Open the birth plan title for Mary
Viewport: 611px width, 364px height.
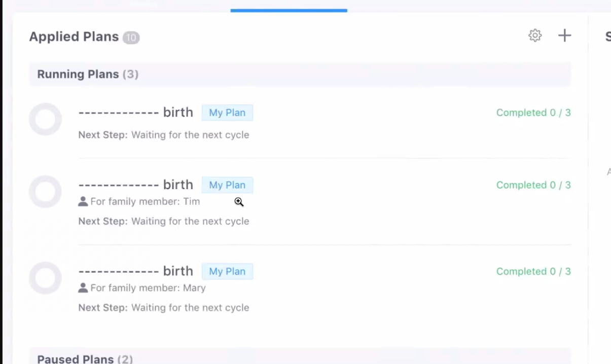click(x=135, y=271)
